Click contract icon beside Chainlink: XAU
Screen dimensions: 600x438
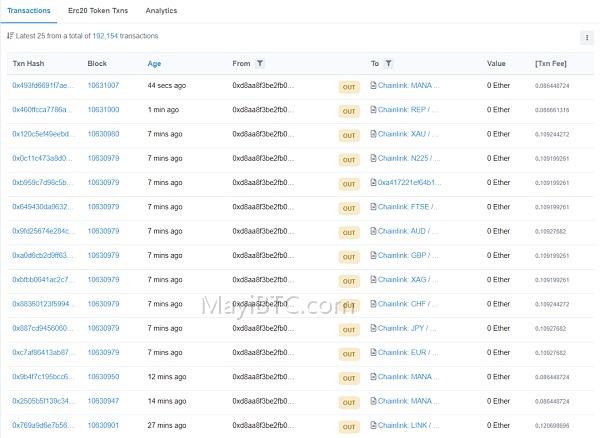pos(373,134)
